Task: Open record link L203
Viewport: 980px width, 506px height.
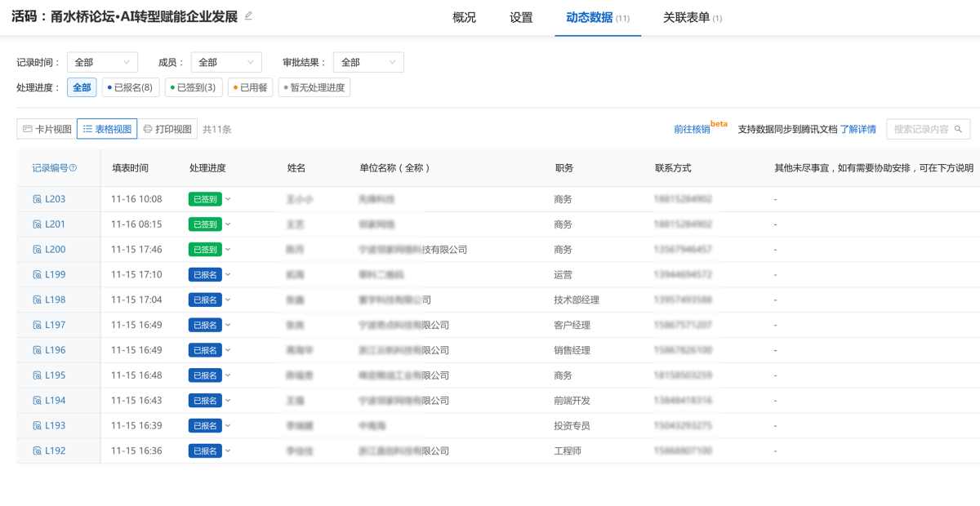Action: 56,199
